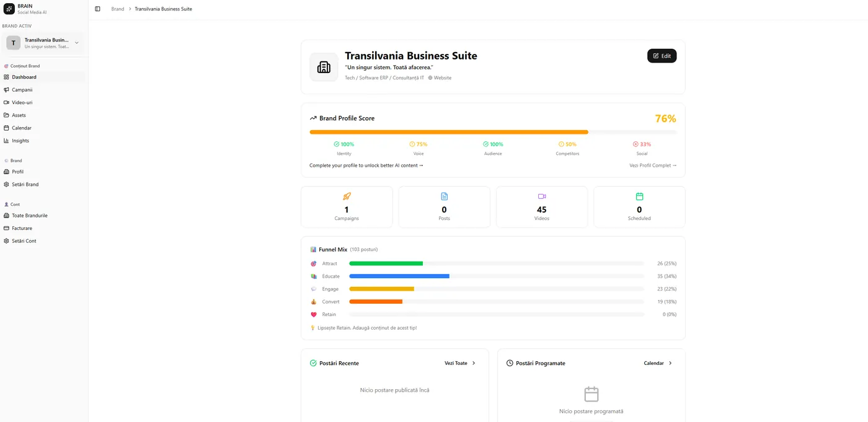
Task: Click the Setări Brand gear icon
Action: 6,185
